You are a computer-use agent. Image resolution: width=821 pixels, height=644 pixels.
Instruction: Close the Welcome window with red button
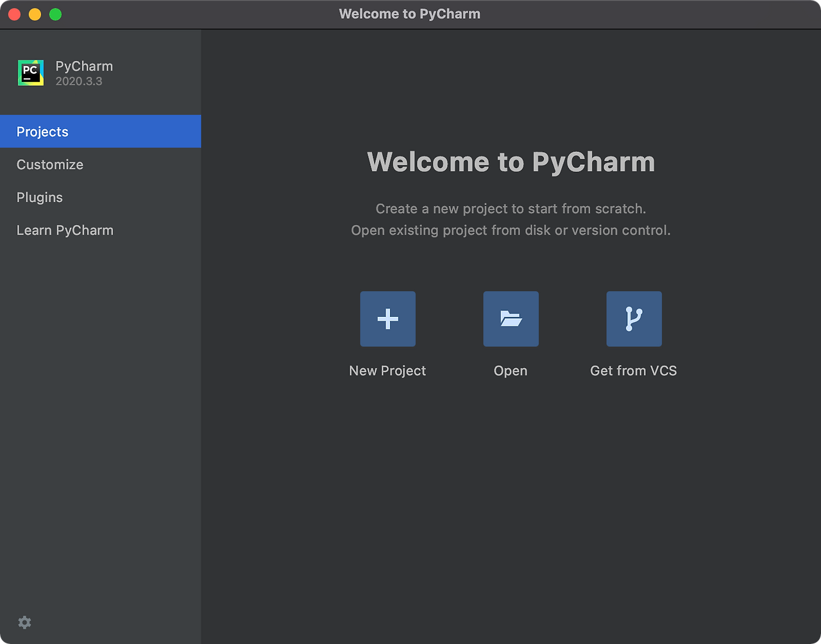point(14,13)
